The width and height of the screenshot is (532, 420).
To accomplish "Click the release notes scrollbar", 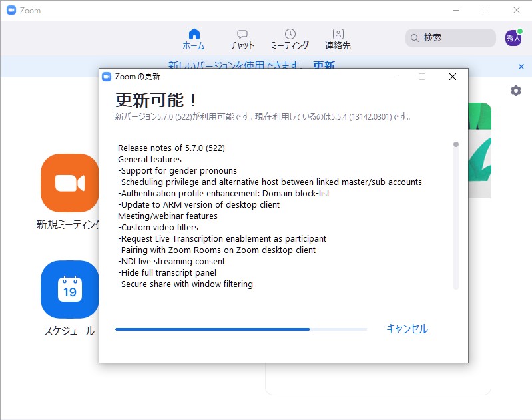I will click(456, 215).
